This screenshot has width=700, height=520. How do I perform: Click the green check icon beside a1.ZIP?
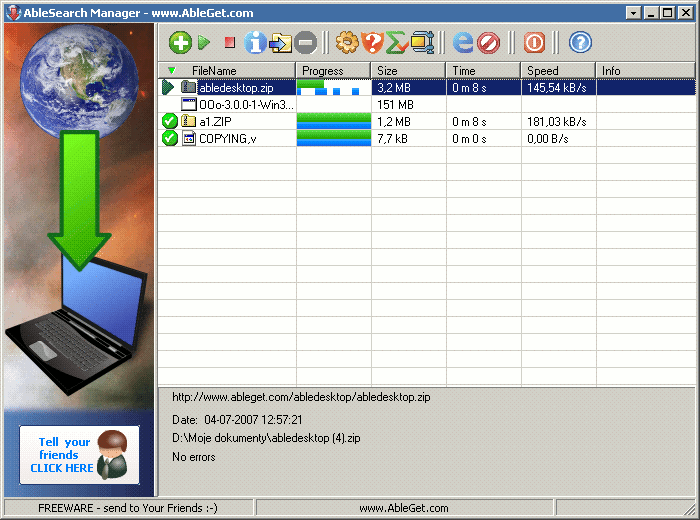click(170, 121)
